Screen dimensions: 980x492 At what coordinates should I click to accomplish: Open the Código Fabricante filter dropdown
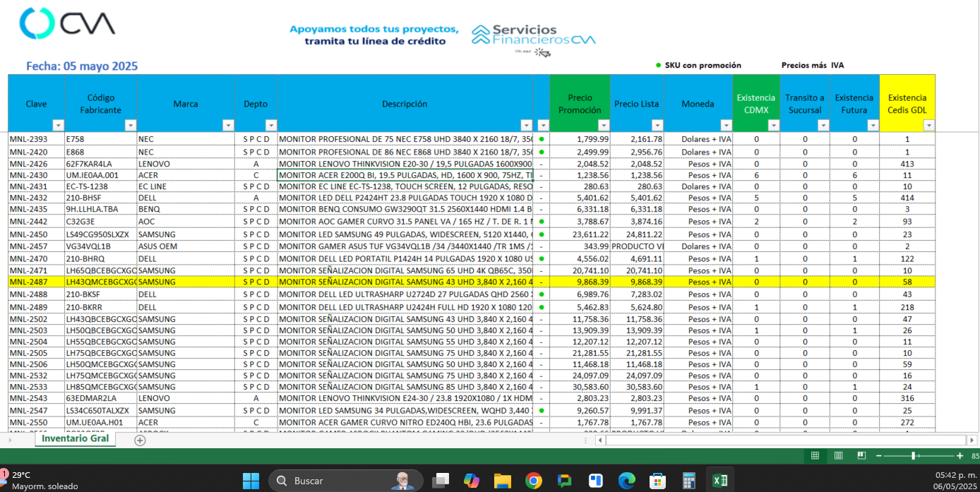(x=130, y=125)
